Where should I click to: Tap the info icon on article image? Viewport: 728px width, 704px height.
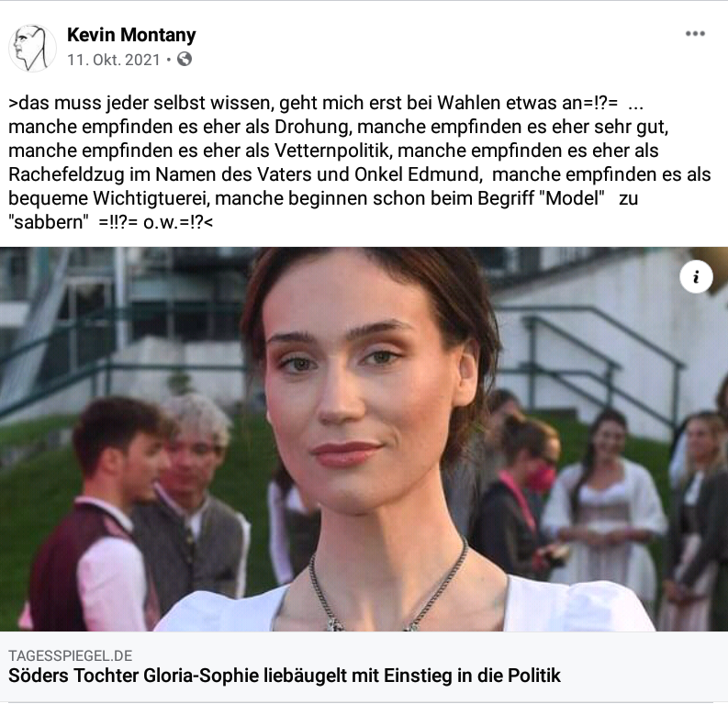pos(696,277)
